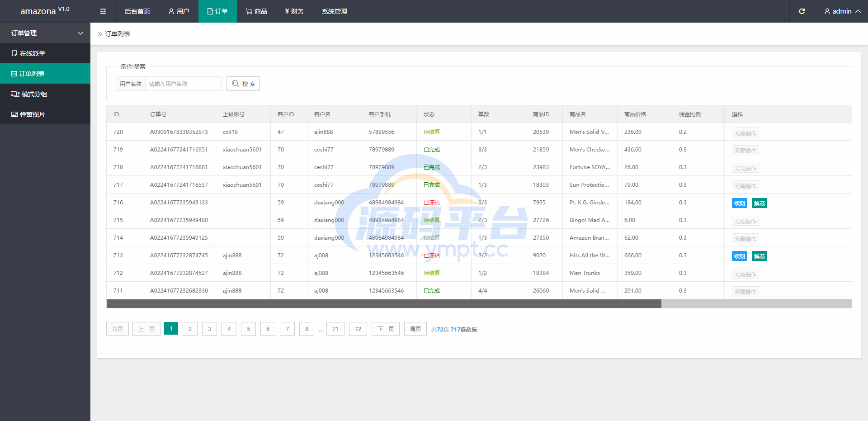
Task: Click product ID 20539 cell
Action: [x=541, y=132]
